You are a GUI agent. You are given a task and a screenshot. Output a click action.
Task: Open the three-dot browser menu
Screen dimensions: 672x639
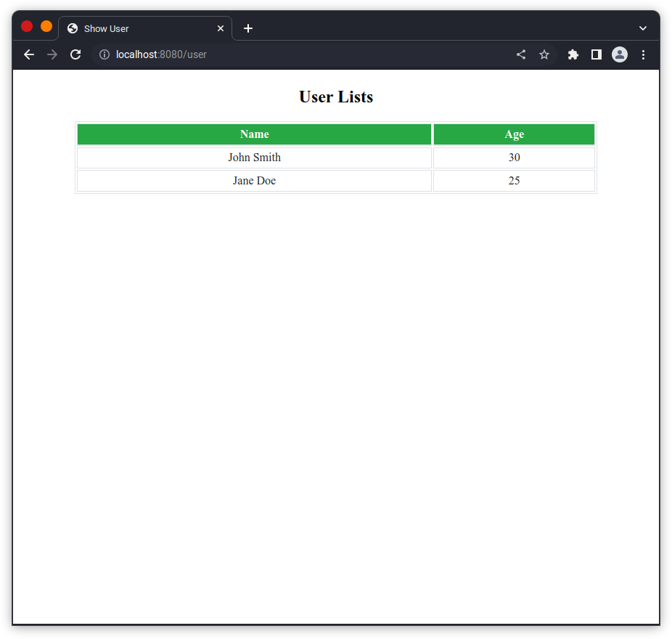pos(644,54)
